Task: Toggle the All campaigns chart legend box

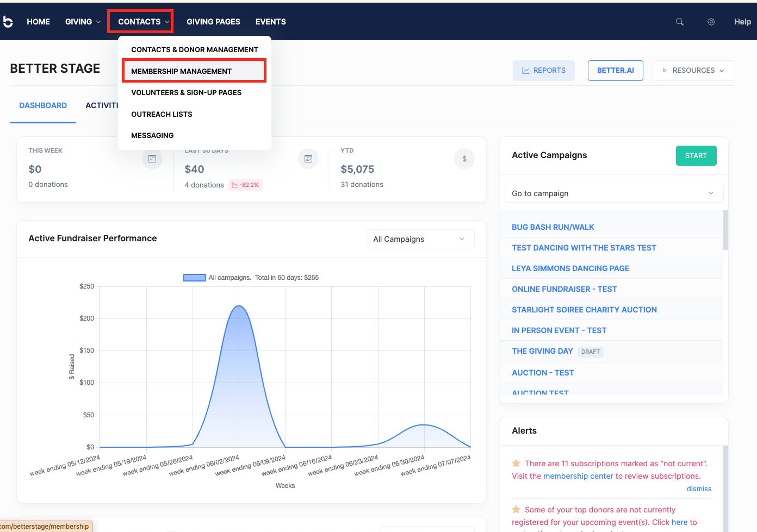Action: pos(194,278)
